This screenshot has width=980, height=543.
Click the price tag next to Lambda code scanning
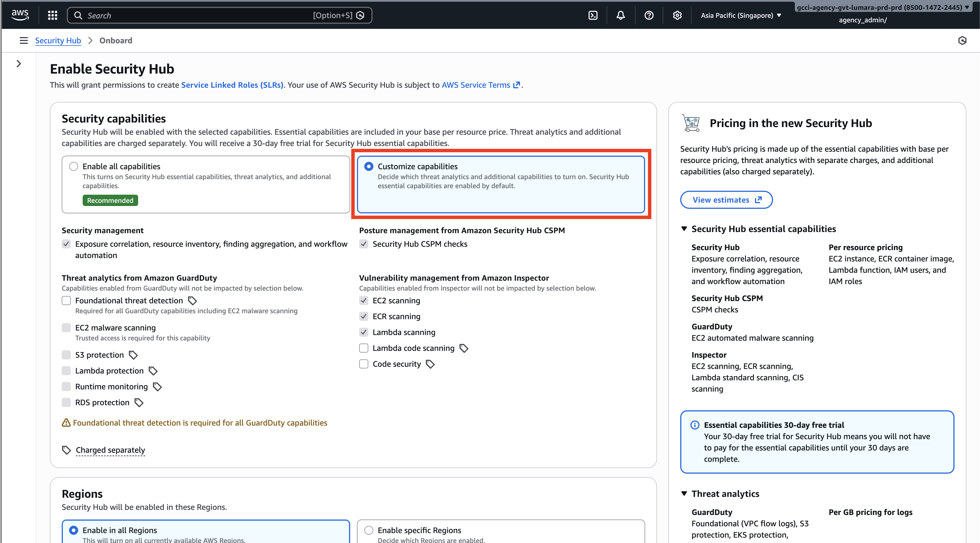(x=464, y=348)
